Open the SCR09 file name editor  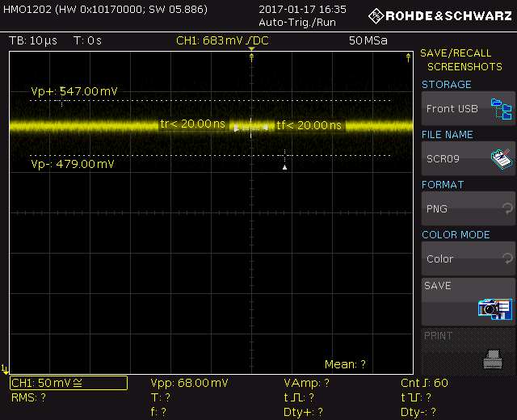point(469,158)
